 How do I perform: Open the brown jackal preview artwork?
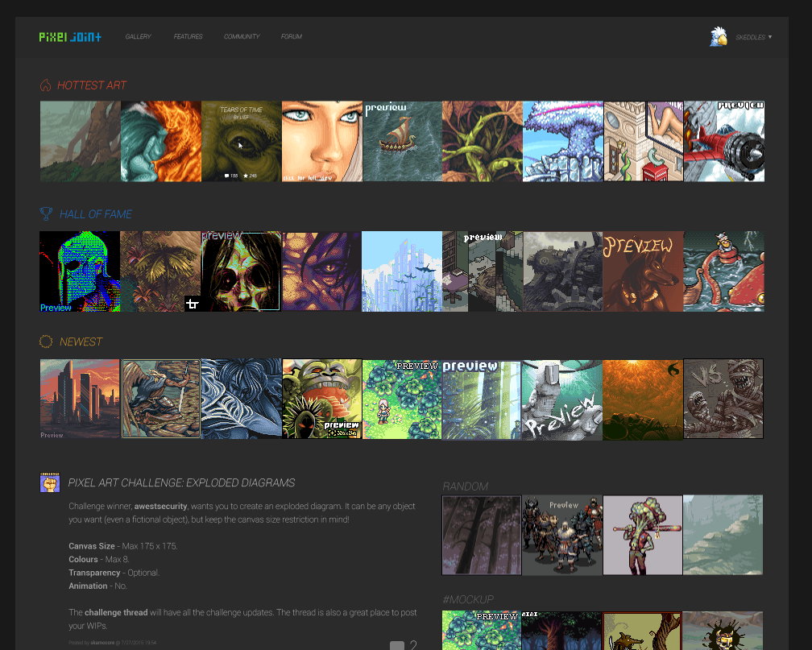tap(643, 271)
